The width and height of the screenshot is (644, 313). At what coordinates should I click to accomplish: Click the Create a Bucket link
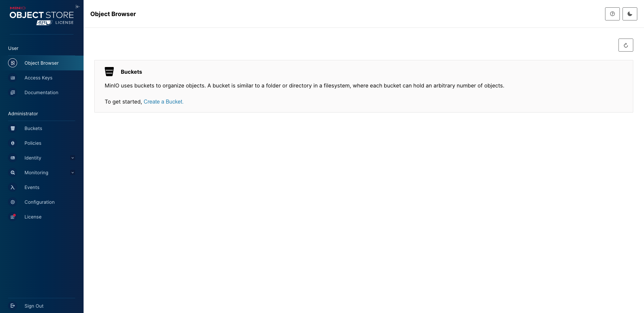[x=163, y=102]
